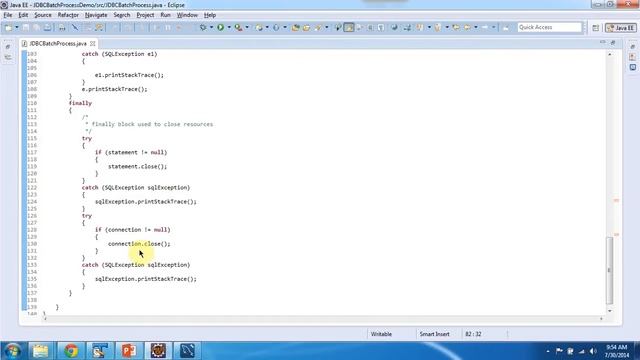Image resolution: width=640 pixels, height=360 pixels.
Task: Open Google Chrome from the taskbar
Action: (x=71, y=351)
